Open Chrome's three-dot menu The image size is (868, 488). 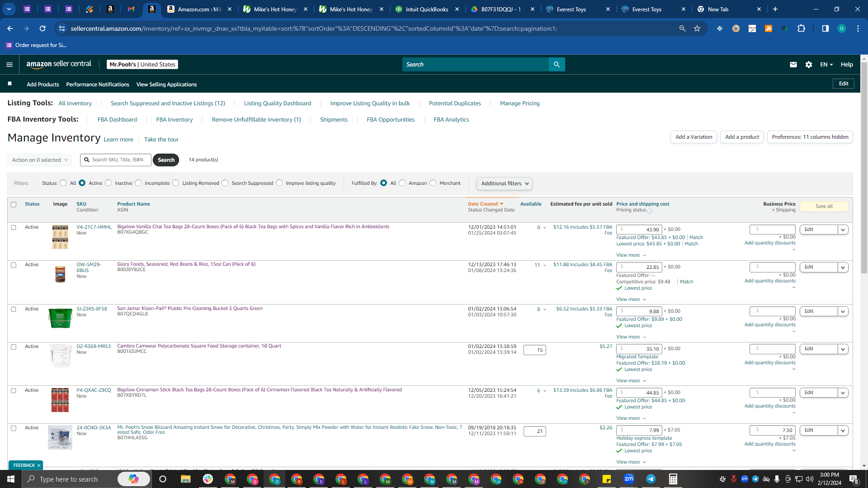click(x=858, y=28)
